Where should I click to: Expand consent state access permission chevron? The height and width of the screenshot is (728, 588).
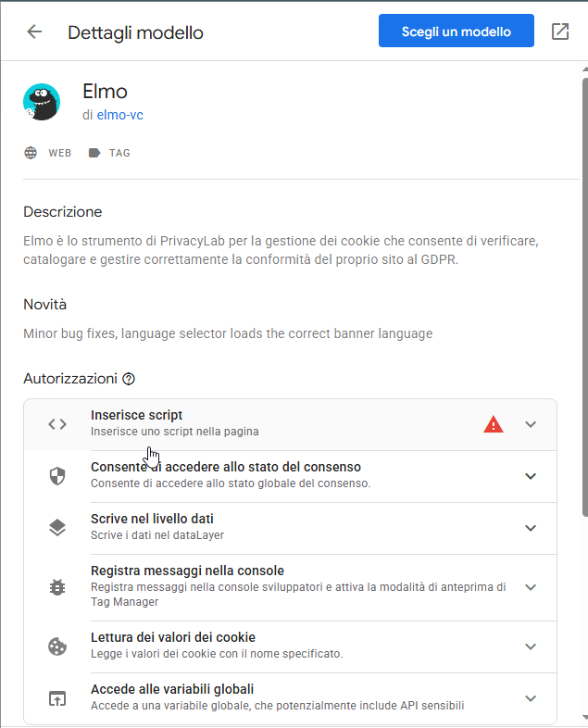(531, 476)
